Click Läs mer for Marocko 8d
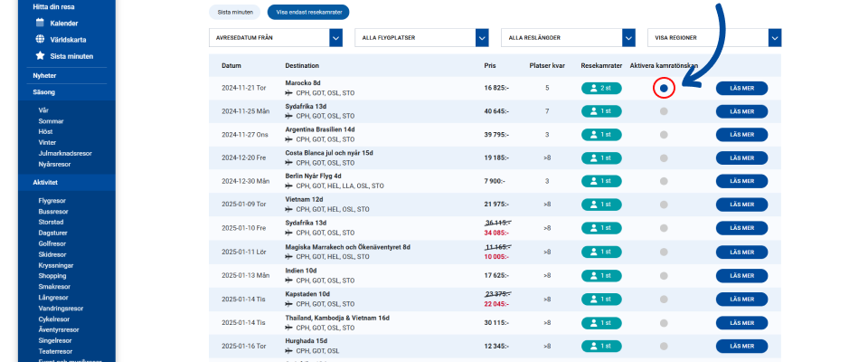The height and width of the screenshot is (362, 868). point(741,88)
